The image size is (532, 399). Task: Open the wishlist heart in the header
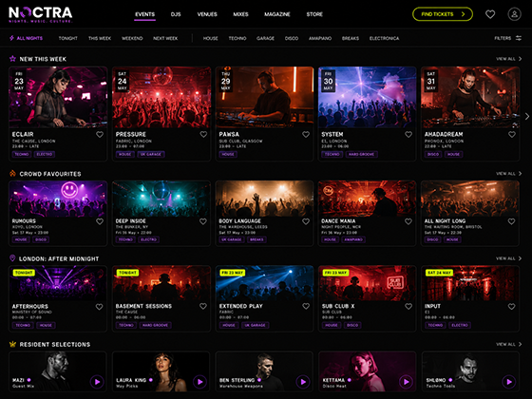490,14
